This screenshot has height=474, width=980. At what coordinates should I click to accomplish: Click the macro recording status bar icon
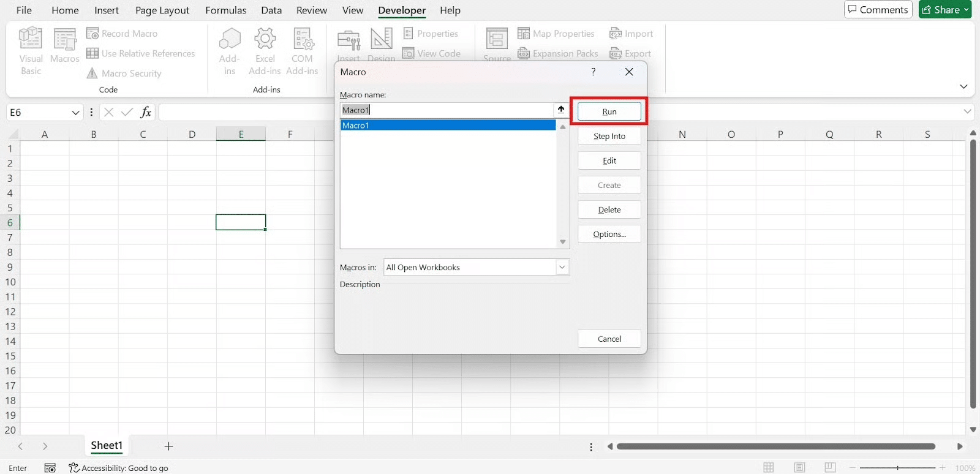pyautogui.click(x=50, y=468)
